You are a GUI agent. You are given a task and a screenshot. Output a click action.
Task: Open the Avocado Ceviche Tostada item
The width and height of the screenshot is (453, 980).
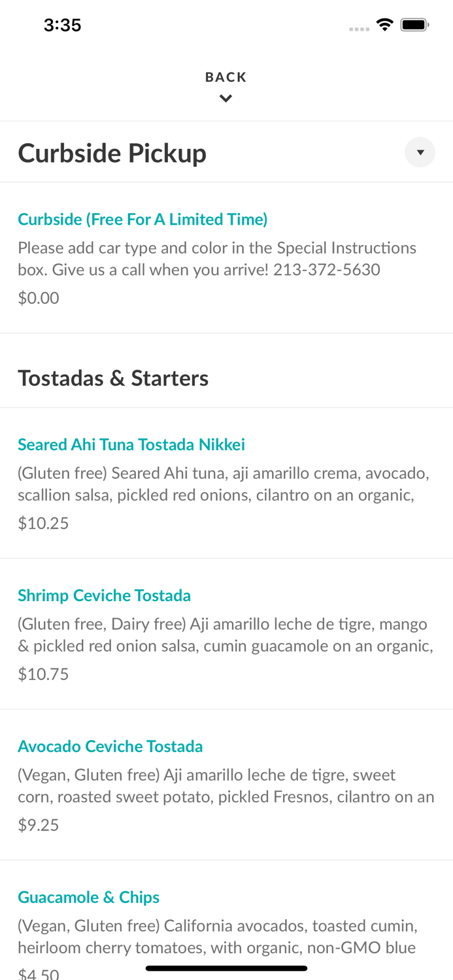coord(110,746)
